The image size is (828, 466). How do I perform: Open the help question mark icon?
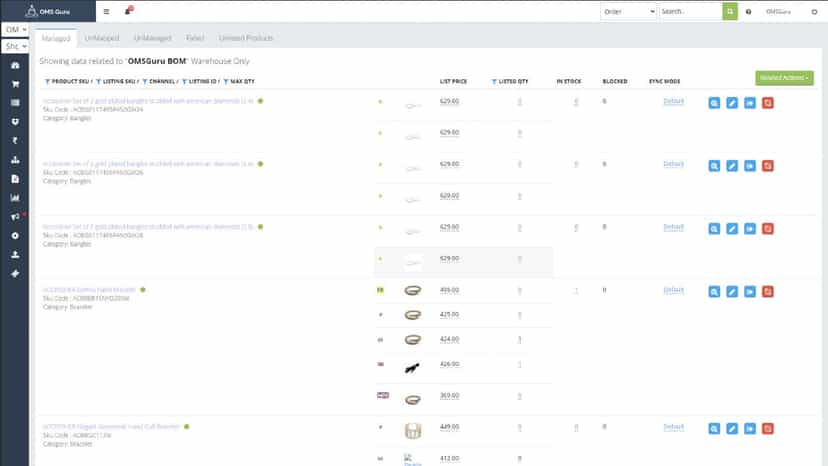click(x=748, y=12)
